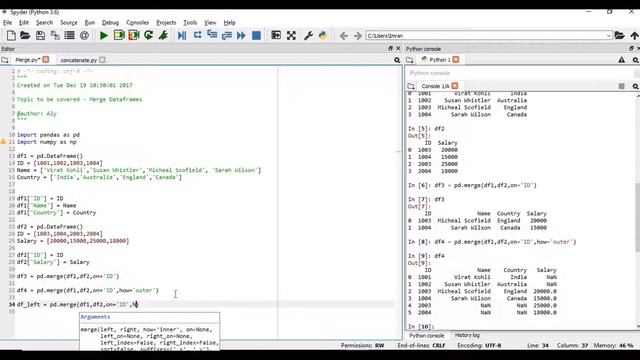Click the warning triangle in Python console

click(621, 60)
